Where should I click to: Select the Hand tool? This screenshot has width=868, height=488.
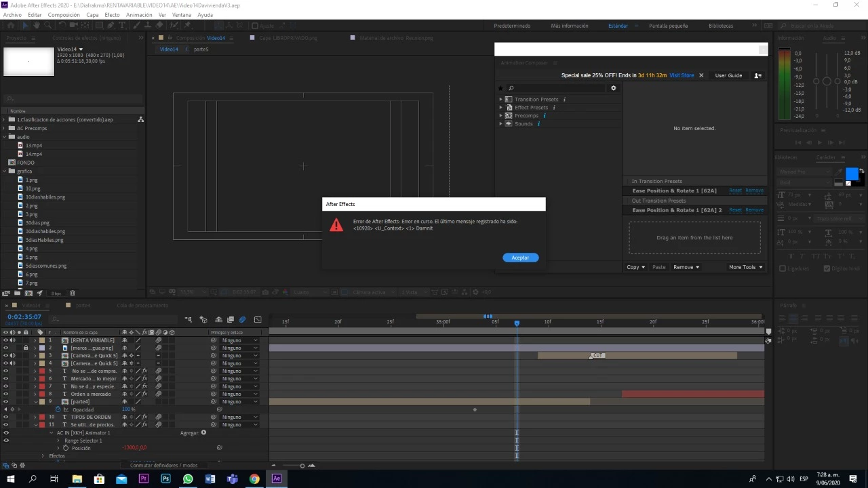tap(36, 26)
